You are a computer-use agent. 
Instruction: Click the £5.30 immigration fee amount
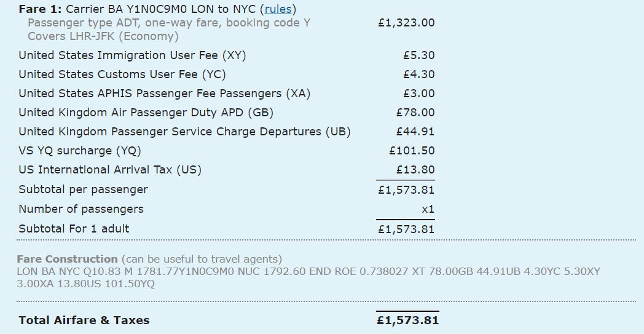coord(419,55)
